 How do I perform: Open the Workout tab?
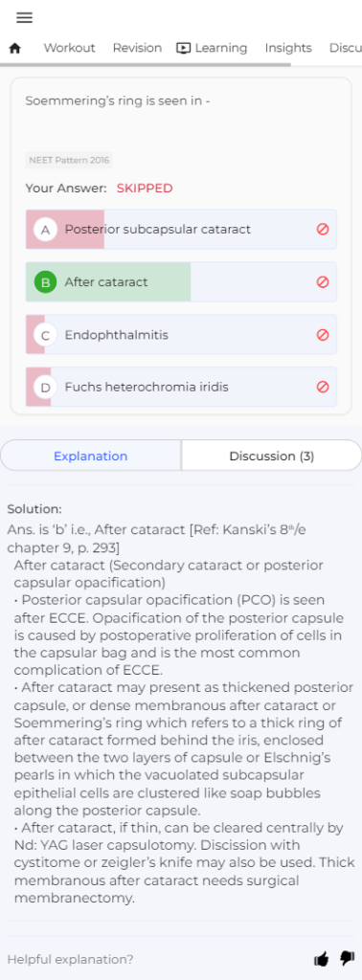click(x=69, y=48)
